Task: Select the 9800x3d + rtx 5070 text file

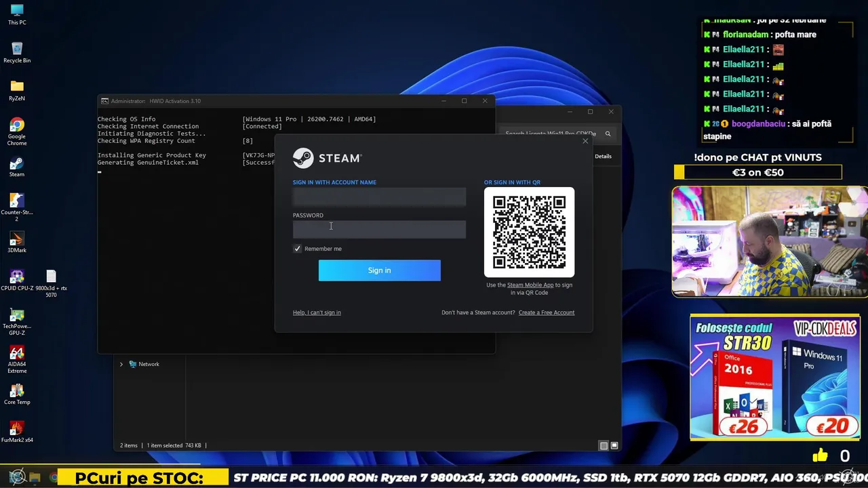Action: pos(51,283)
